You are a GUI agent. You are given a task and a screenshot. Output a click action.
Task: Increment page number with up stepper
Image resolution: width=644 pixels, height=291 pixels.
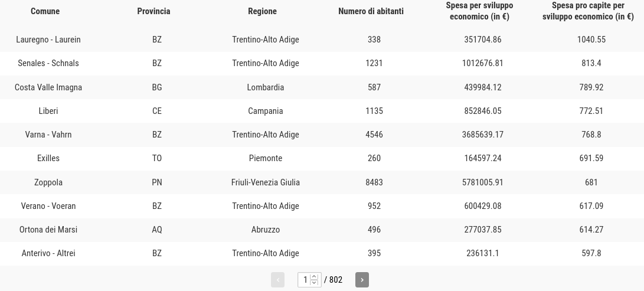[314, 277]
